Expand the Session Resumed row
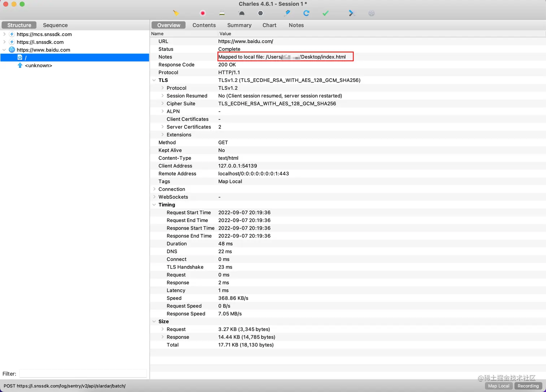 click(162, 96)
